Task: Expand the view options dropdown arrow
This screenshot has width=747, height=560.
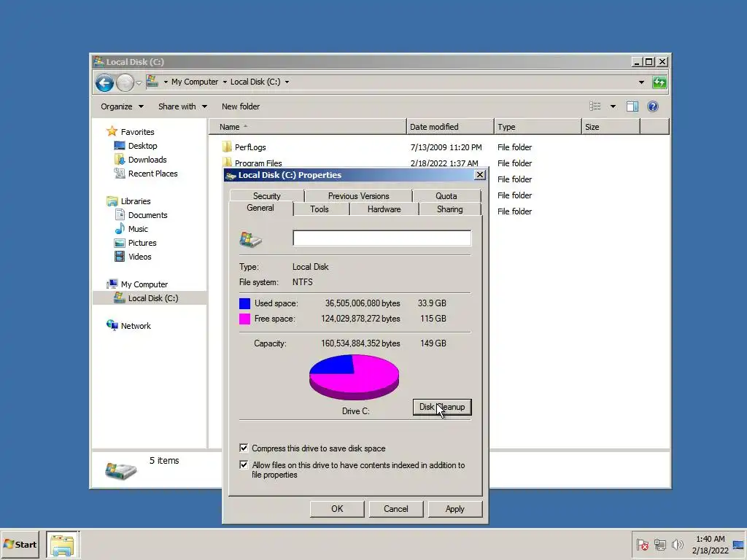Action: [613, 106]
